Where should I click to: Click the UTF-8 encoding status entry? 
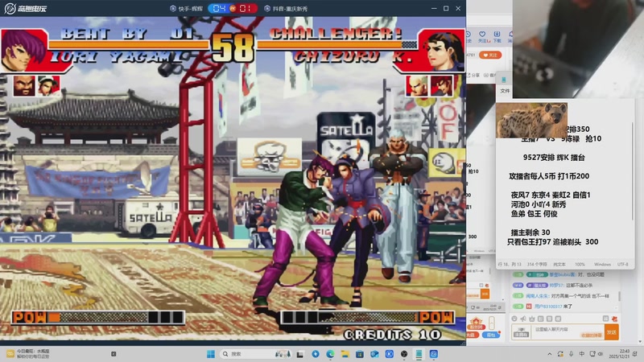[x=622, y=265]
